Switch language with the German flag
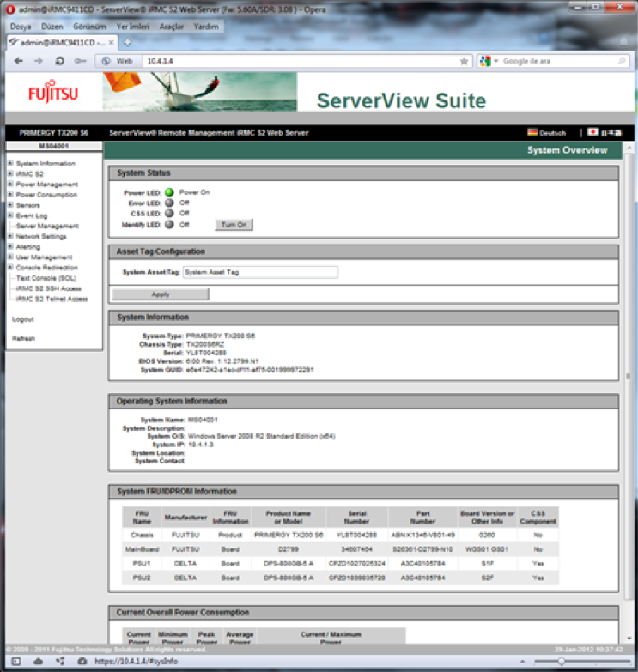 tap(532, 132)
